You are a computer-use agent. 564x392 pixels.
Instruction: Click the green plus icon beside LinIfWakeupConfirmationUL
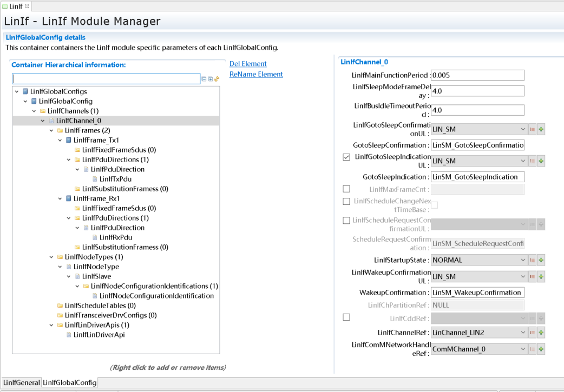(541, 277)
